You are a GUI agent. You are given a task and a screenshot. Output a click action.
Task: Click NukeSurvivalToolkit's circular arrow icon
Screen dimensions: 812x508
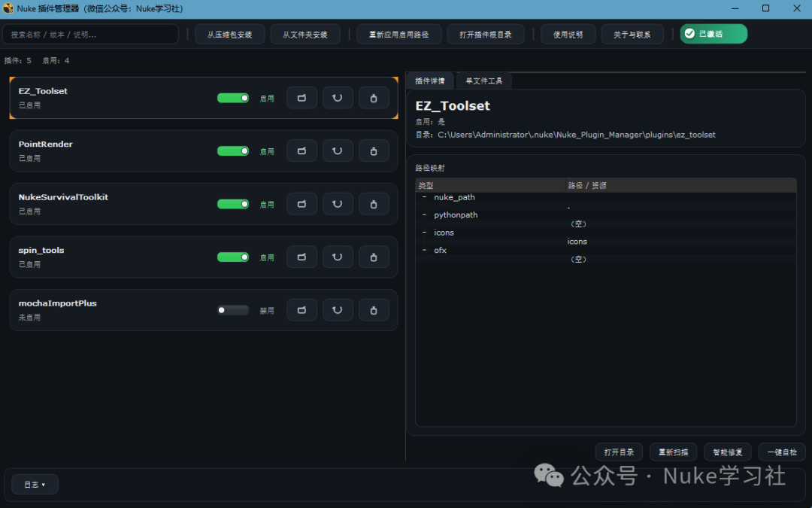pos(338,204)
